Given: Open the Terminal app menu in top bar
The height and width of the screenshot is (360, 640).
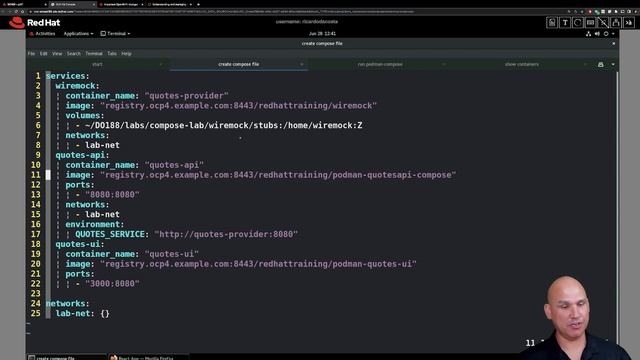Looking at the screenshot, I should coord(116,33).
